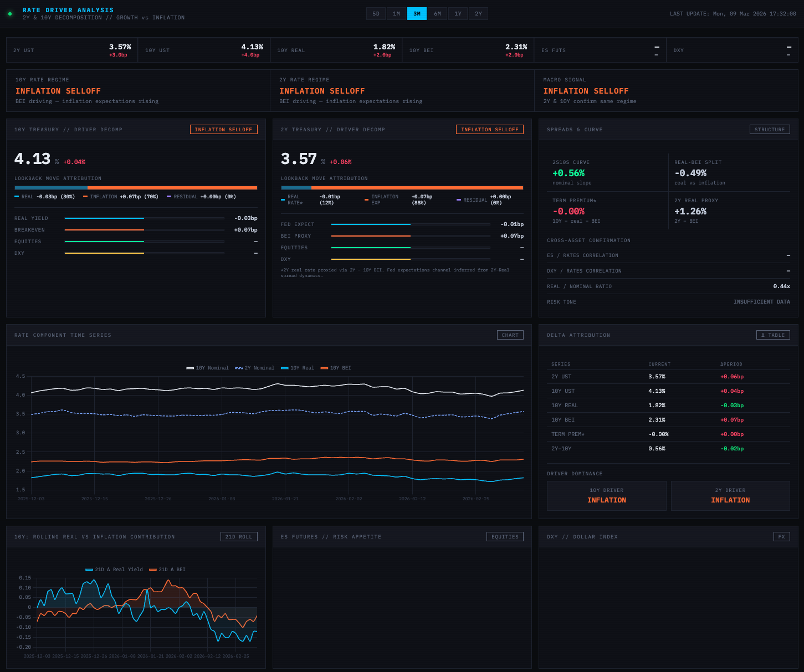
Task: Click the 21D ROLL badge
Action: (x=239, y=537)
